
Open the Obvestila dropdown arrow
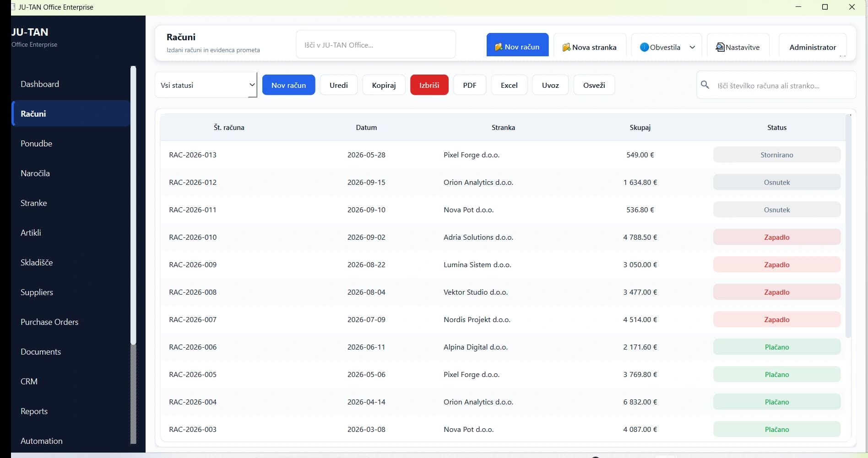692,47
